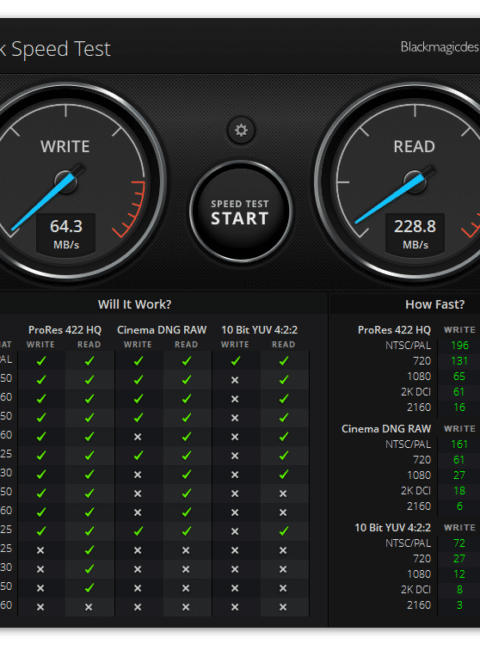Image resolution: width=480 pixels, height=650 pixels.
Task: Click value 27 for 10 Bit YUV 720
Action: coord(459,558)
